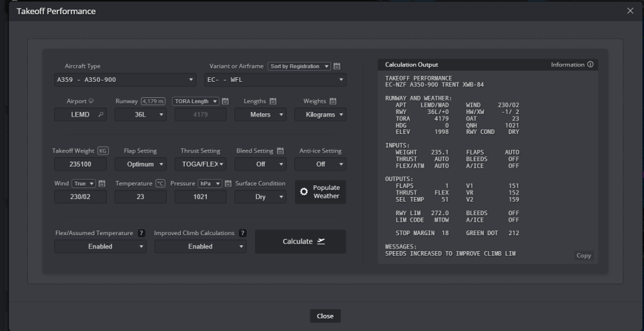Click the Calculate button

[300, 241]
